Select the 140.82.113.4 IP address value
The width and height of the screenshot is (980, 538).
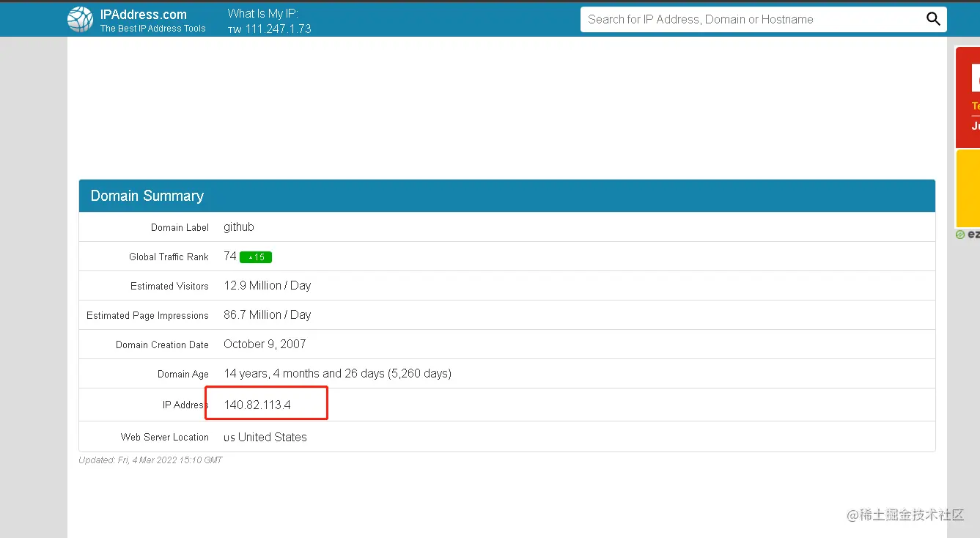coord(257,405)
